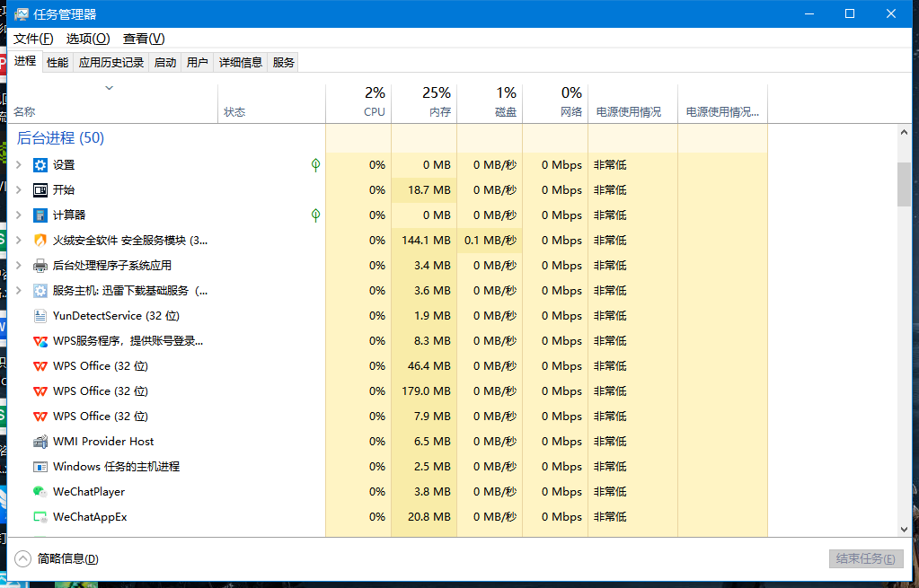The width and height of the screenshot is (919, 588).
Task: Click the WeChatAppEx icon
Action: (x=39, y=516)
